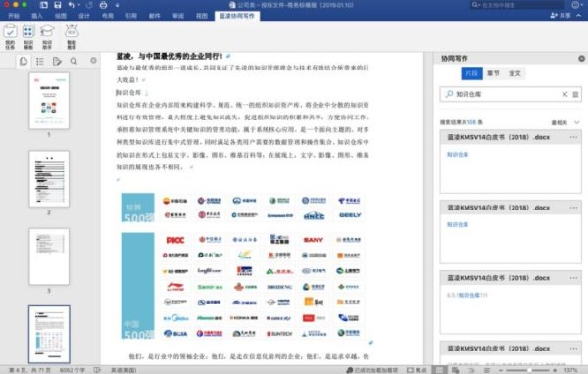Open the 知识仓库 link in first result card
The width and height of the screenshot is (588, 374).
click(x=458, y=154)
